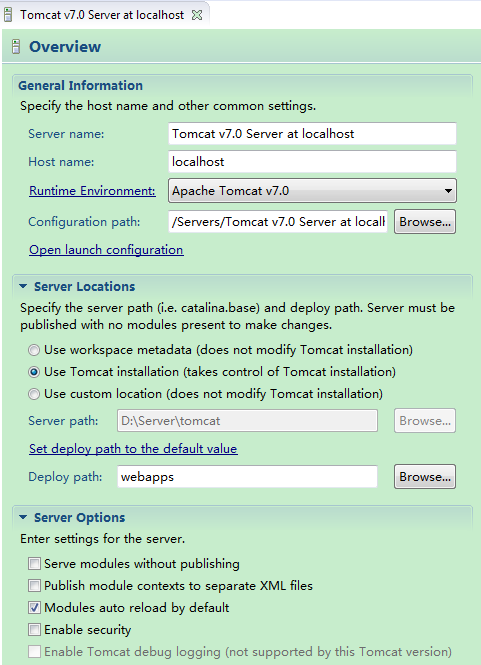Select Use custom location radio option
The height and width of the screenshot is (665, 481).
tap(34, 394)
